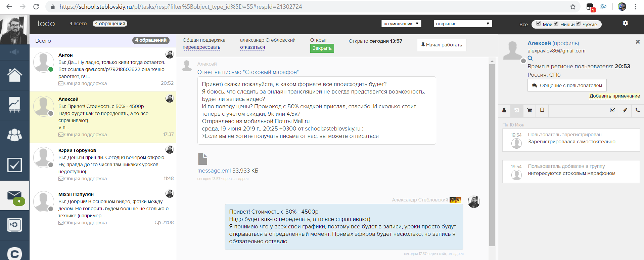Download the message.eml attachment

(214, 171)
